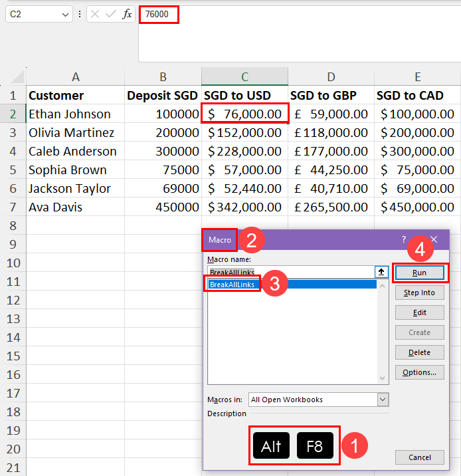Select row 12 header
The width and height of the screenshot is (461, 476).
point(13,300)
